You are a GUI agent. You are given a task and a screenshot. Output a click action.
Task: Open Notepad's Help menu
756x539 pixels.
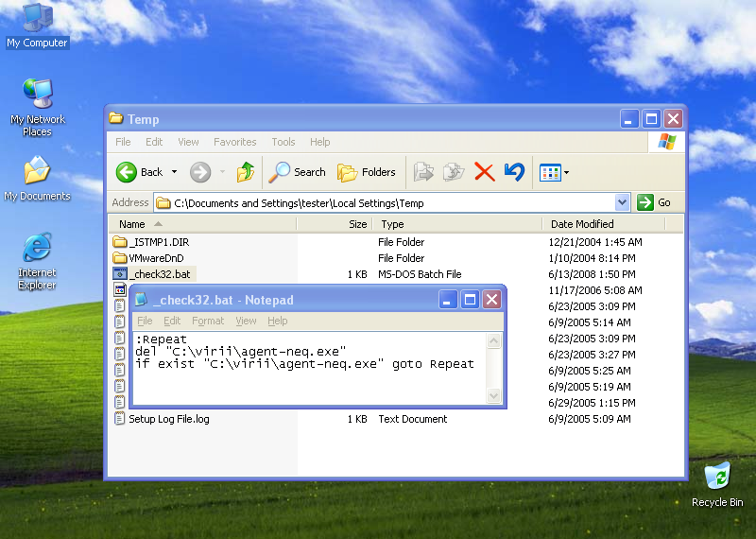pyautogui.click(x=278, y=321)
